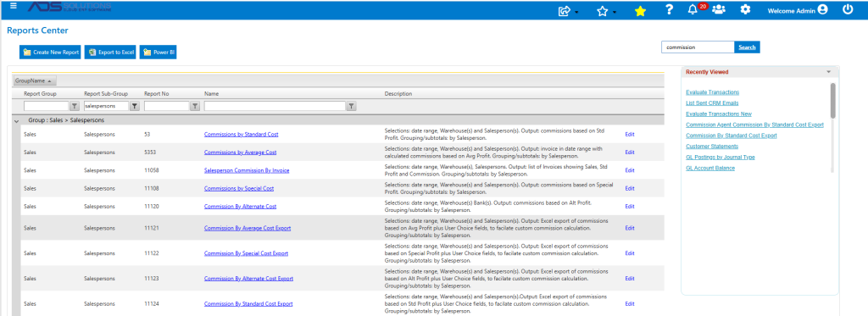Screen dimensions: 868x316
Task: Open Commission By Average Cost Export report
Action: tap(247, 228)
